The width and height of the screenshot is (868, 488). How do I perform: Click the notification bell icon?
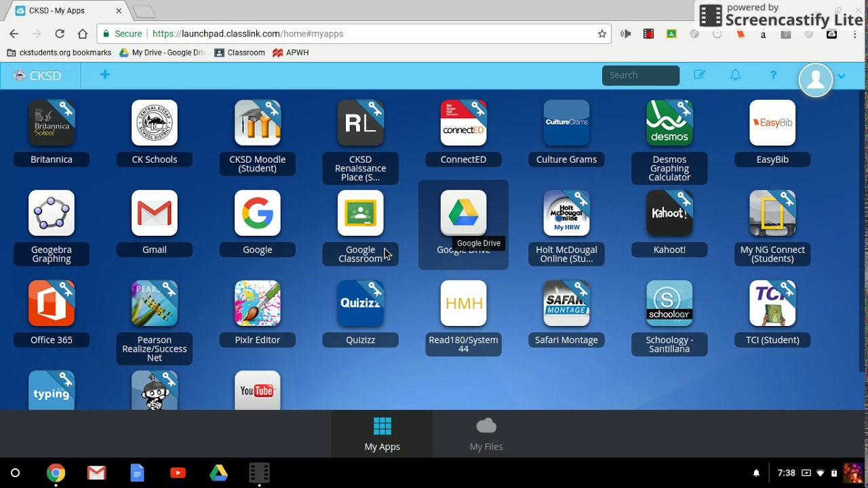(x=735, y=75)
